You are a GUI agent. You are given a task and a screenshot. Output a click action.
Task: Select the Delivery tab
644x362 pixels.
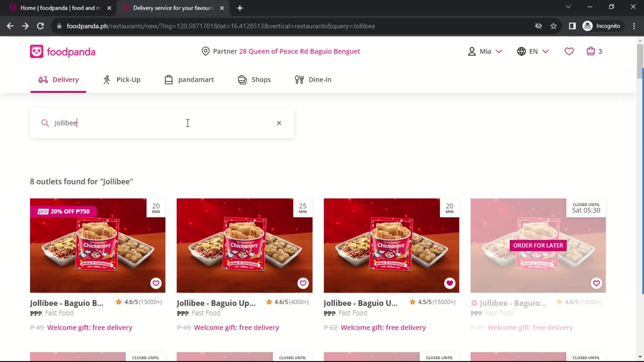point(58,80)
